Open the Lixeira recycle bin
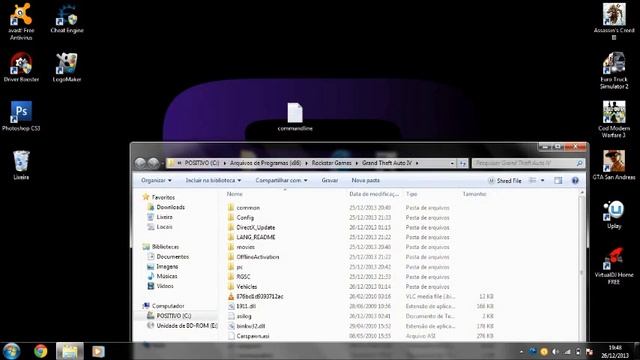 click(21, 165)
